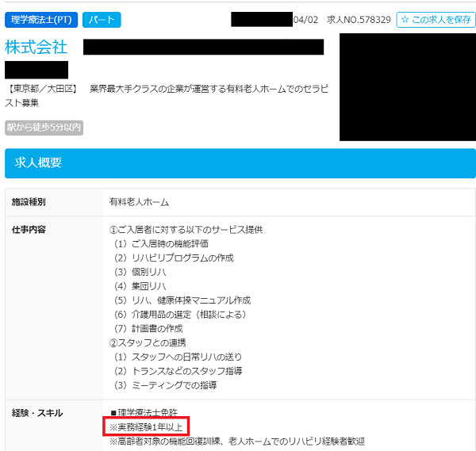Save this job with この求人を保存

click(436, 20)
